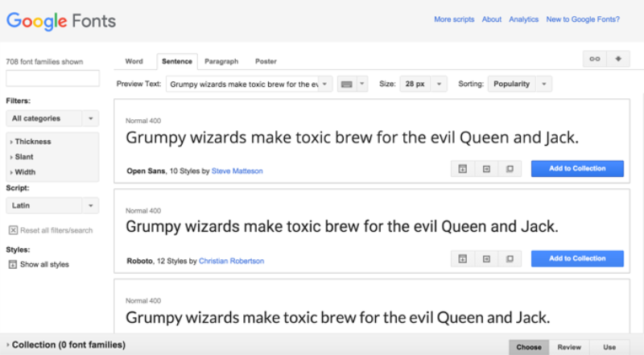The width and height of the screenshot is (644, 355).
Task: Click the download arrow icon at top right
Action: click(x=618, y=60)
